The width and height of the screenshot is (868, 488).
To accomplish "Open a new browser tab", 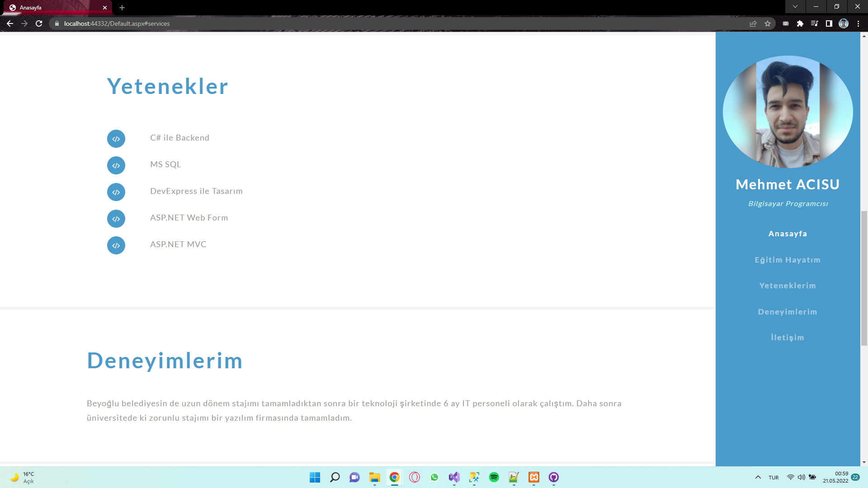I will (122, 8).
